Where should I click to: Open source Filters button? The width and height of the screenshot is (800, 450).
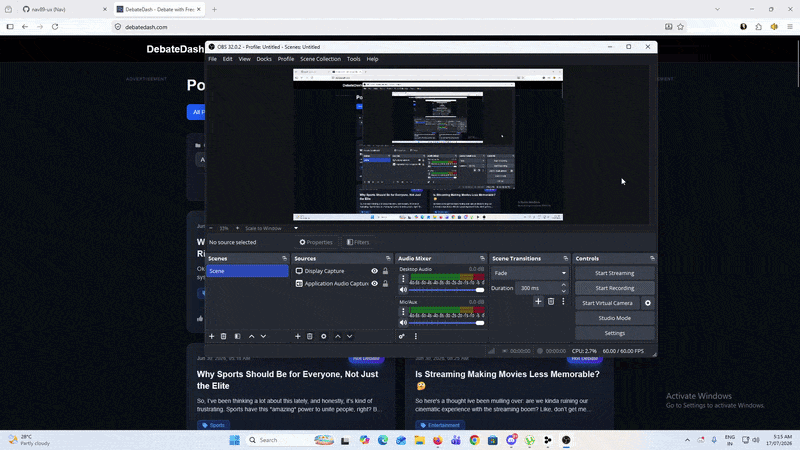[358, 242]
